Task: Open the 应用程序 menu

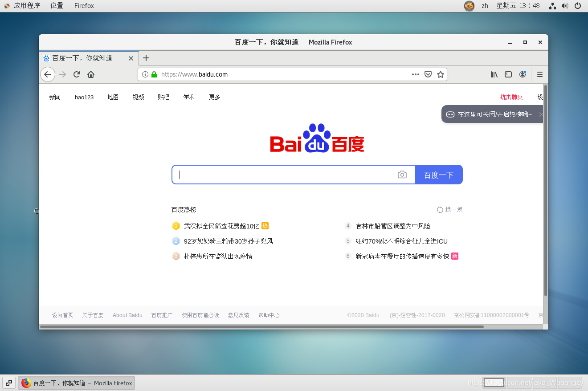Action: pos(27,6)
